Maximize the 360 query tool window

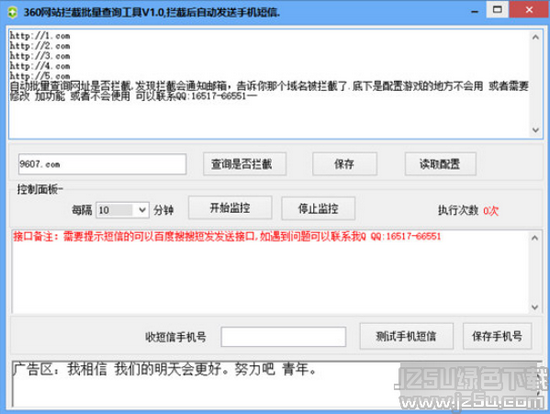497,10
